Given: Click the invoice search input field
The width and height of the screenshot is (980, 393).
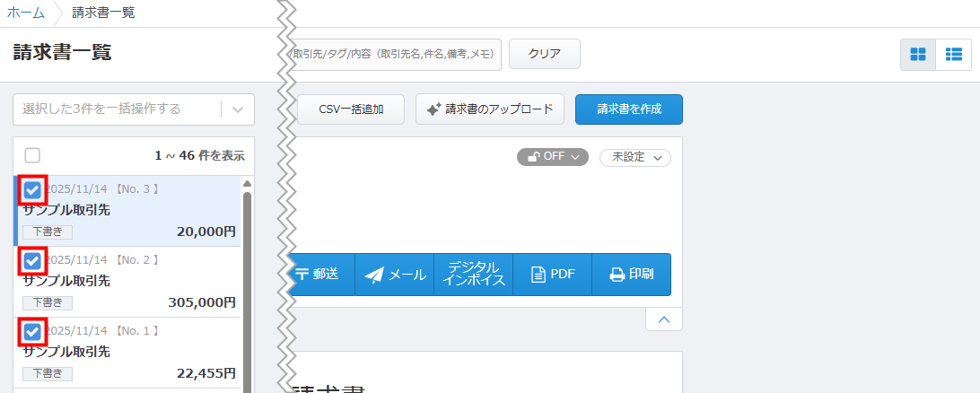Looking at the screenshot, I should click(x=395, y=54).
